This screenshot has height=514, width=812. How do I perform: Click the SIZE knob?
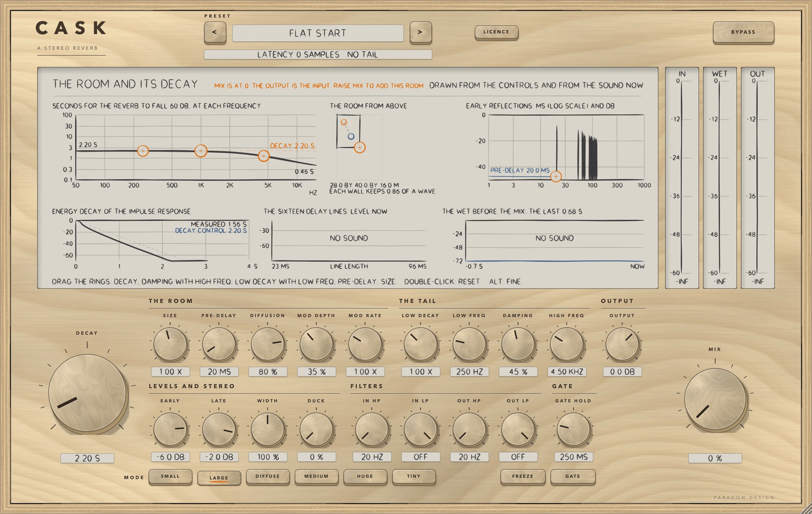(170, 344)
